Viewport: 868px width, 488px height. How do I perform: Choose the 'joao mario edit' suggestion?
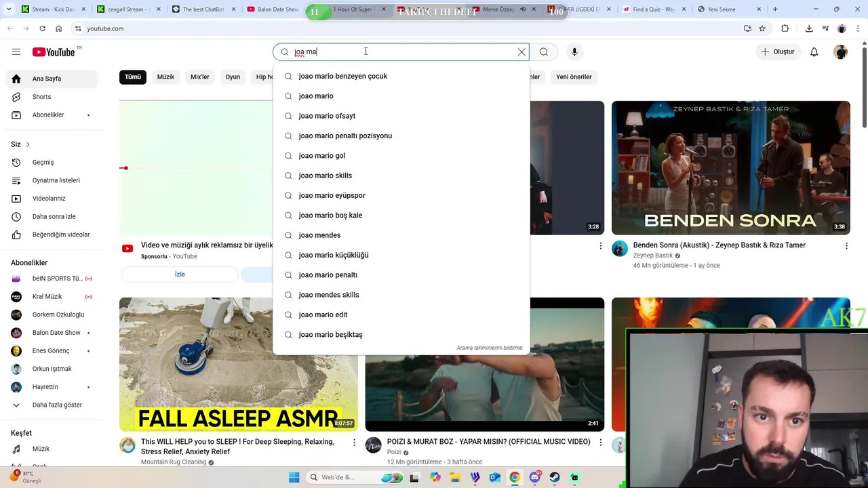[401, 314]
